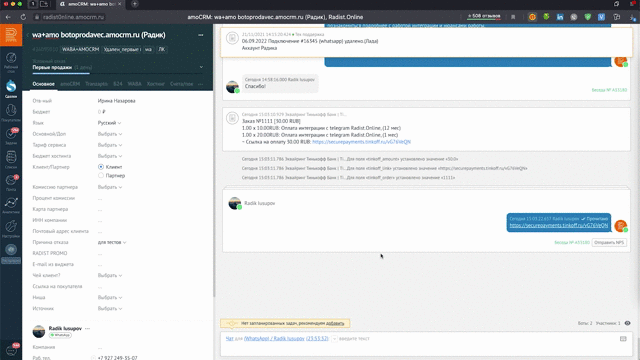Open the Основной/Доп dropdown

pos(110,134)
